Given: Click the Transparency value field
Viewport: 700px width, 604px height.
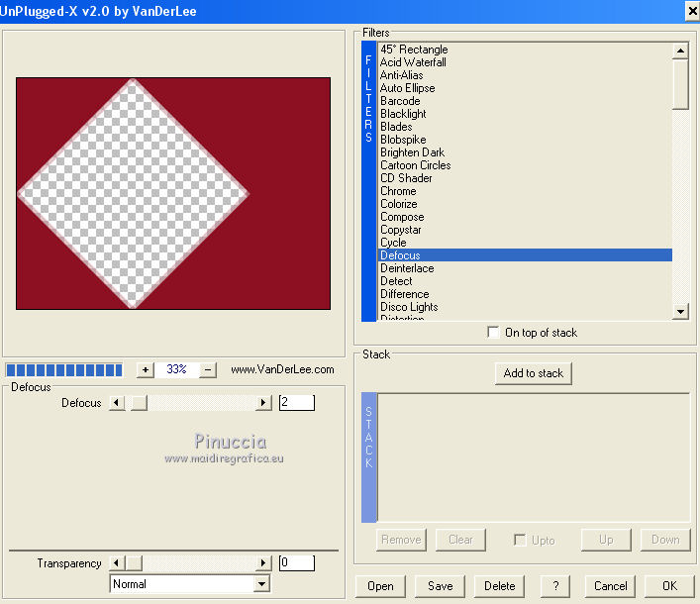Looking at the screenshot, I should 297,563.
